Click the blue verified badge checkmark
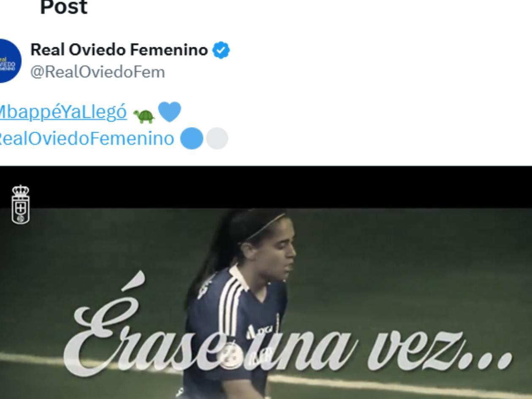This screenshot has height=399, width=532. click(221, 50)
